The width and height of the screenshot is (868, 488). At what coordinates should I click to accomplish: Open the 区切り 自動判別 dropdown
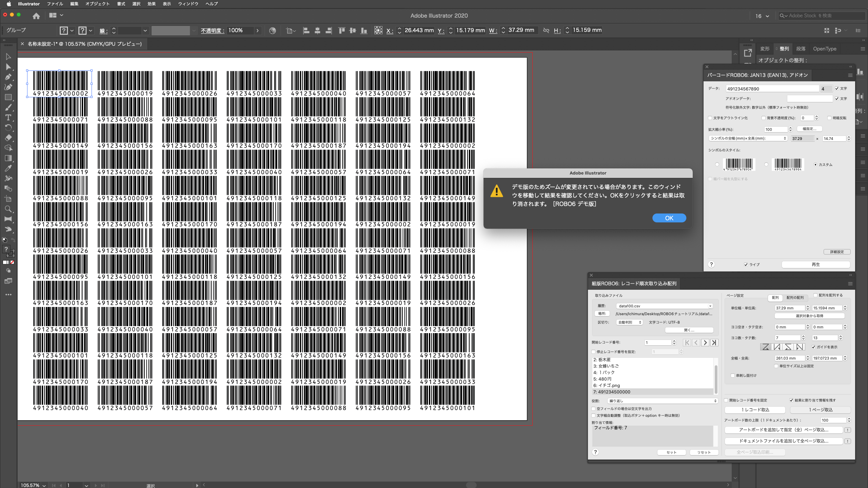click(629, 322)
